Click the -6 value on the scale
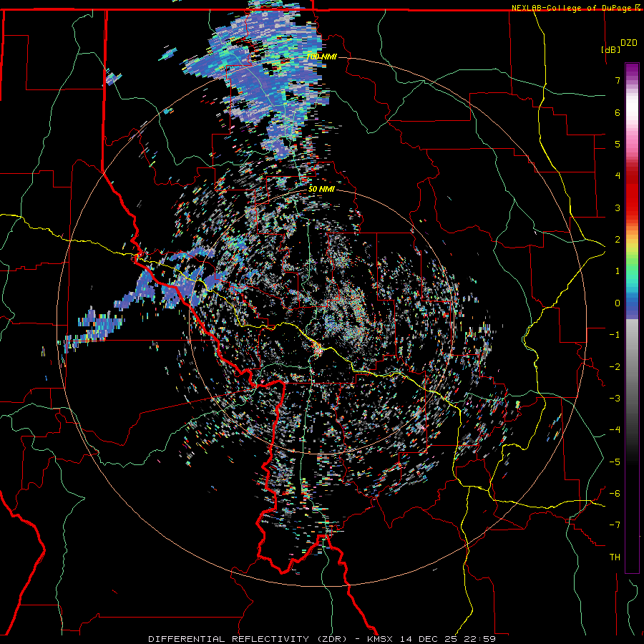644x644 pixels. (615, 494)
